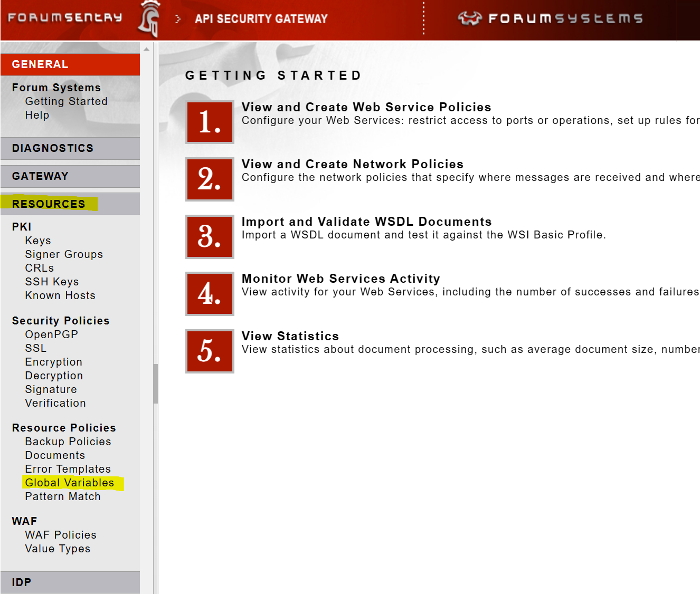Click the number 4 step icon
The height and width of the screenshot is (594, 700).
[210, 293]
